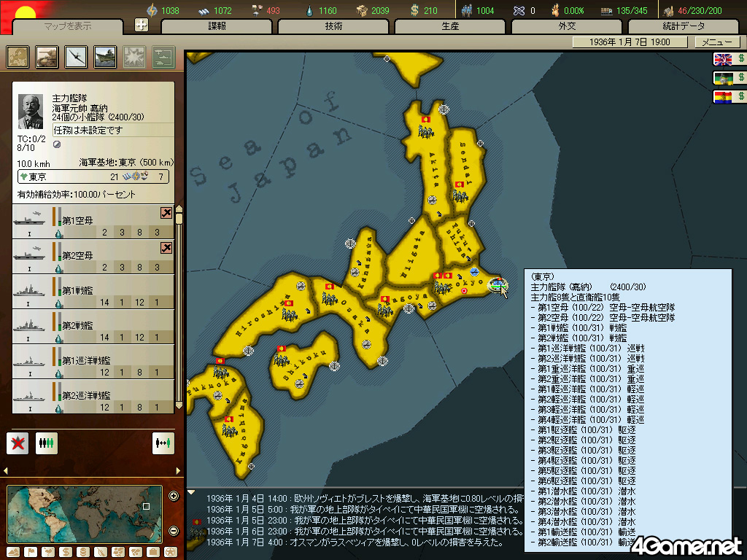Select the 第1戦艦 ship row

click(x=93, y=292)
